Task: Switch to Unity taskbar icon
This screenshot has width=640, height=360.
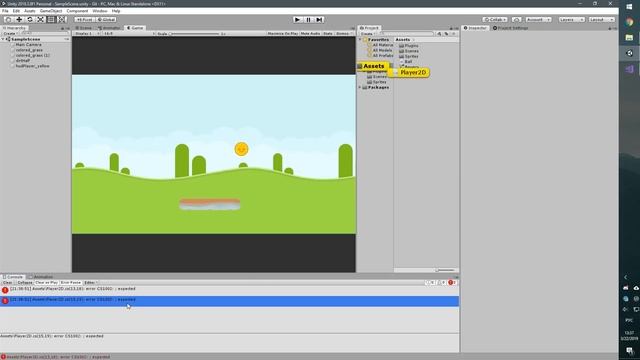Action: [x=629, y=53]
